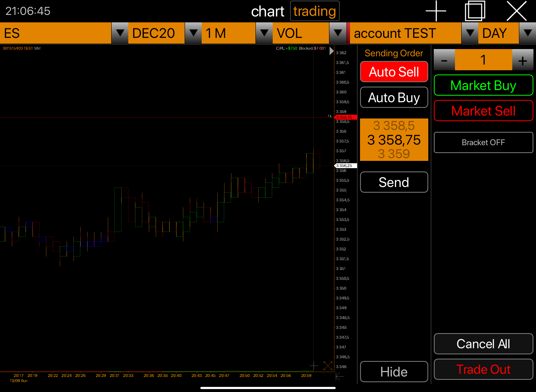Expand the DEC20 contract dropdown
This screenshot has height=392, width=536.
193,33
